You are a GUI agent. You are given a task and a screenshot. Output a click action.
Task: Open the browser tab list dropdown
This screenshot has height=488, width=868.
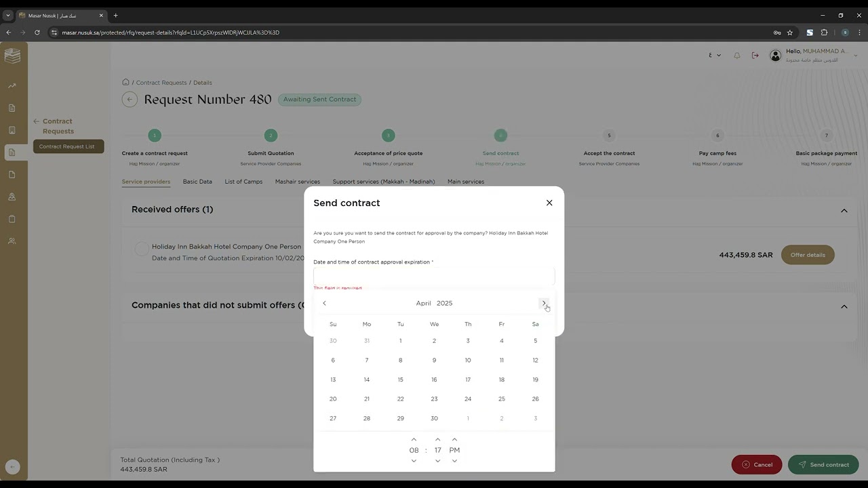pos(8,16)
